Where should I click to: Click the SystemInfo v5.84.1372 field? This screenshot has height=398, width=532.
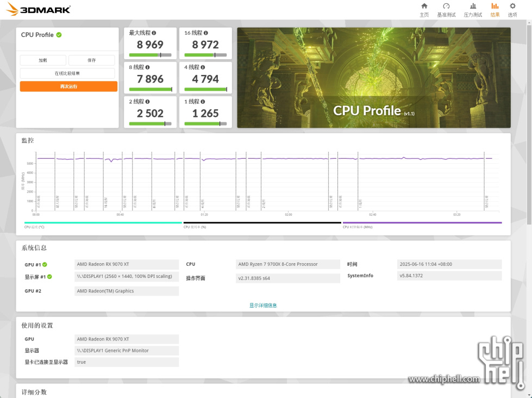click(449, 276)
